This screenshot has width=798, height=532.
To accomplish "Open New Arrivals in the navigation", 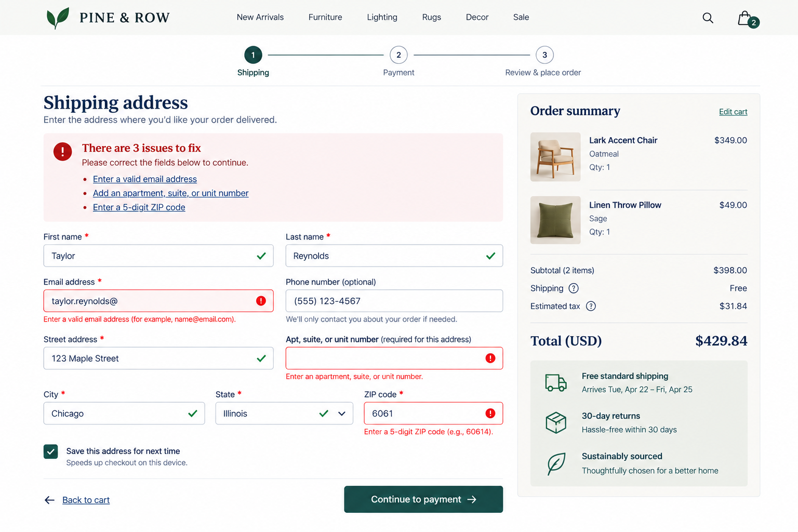I will click(x=260, y=17).
